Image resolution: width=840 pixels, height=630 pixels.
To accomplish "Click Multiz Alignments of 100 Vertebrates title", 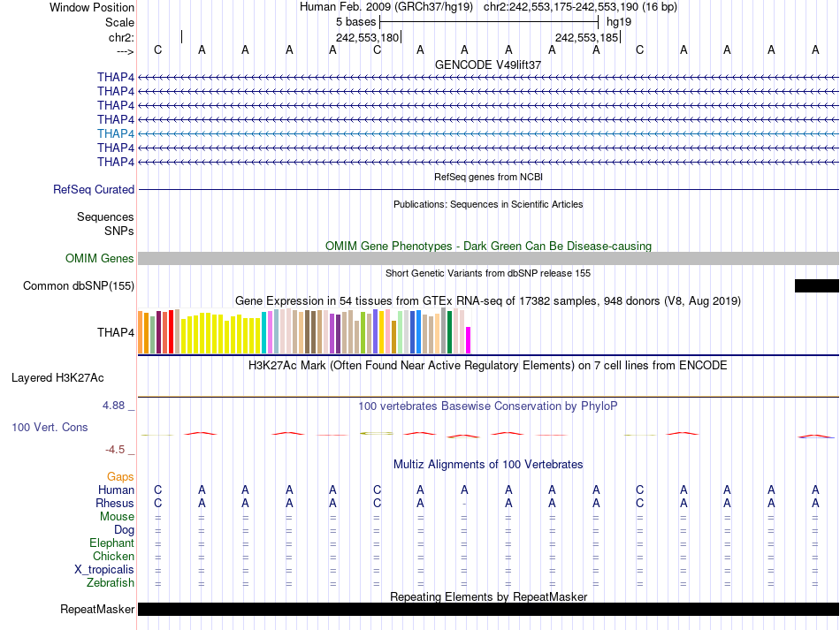I will click(x=488, y=464).
